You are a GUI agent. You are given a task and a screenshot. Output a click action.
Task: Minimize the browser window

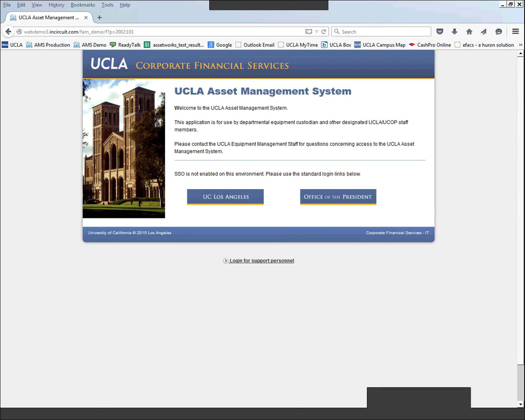(503, 4)
